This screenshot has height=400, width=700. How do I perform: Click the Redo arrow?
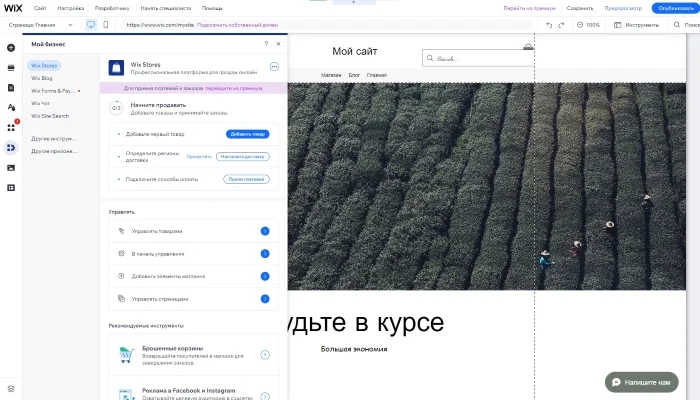tap(561, 25)
